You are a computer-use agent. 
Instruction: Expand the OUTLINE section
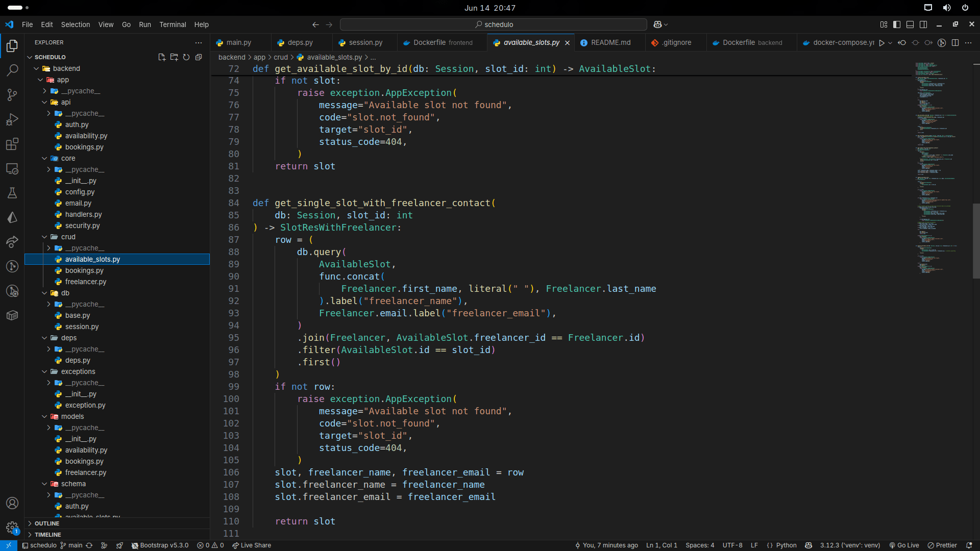[47, 523]
